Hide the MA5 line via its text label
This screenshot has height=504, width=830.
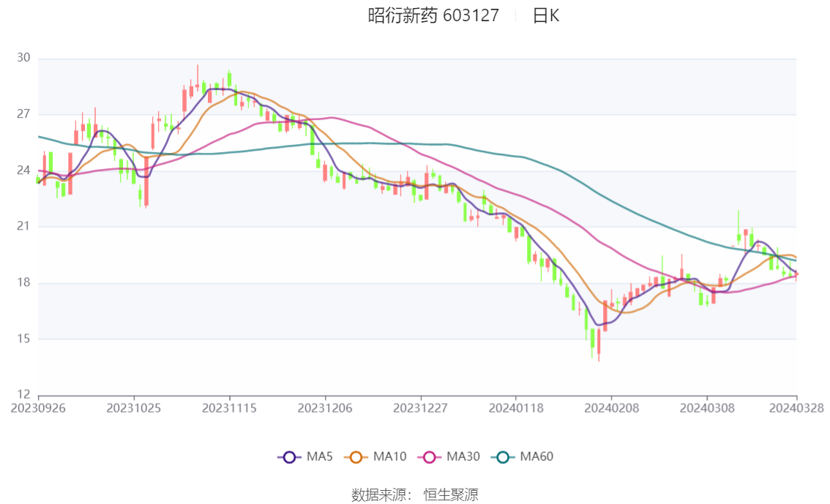point(320,457)
